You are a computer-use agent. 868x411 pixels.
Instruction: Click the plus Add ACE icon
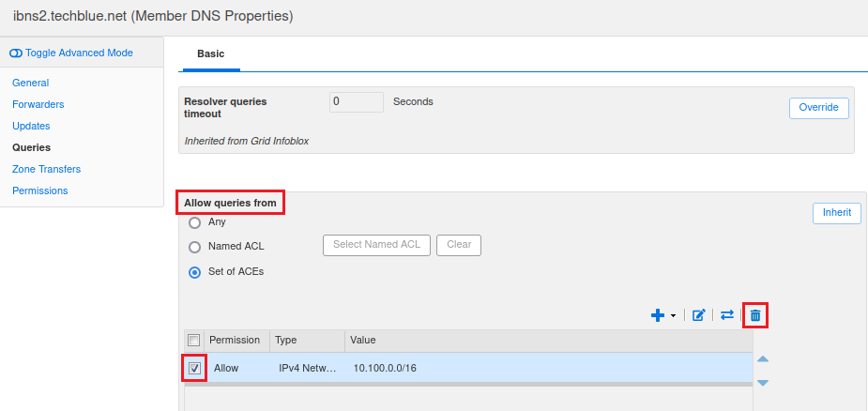pyautogui.click(x=658, y=315)
